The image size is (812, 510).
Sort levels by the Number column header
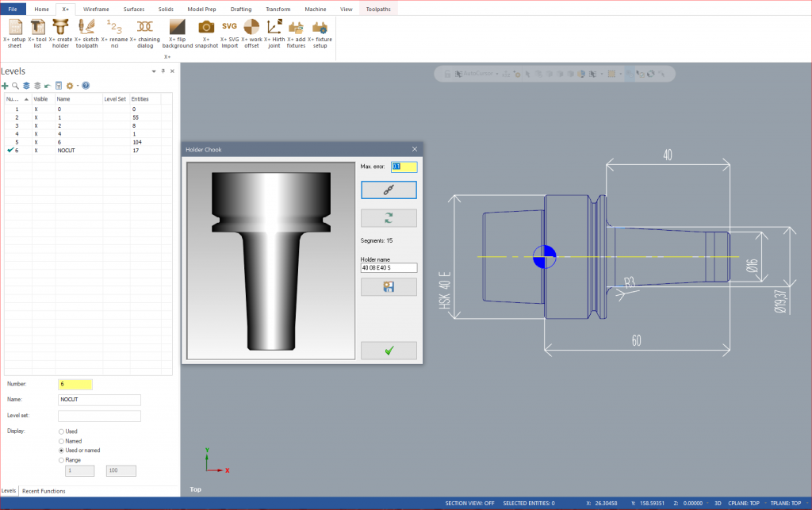(16, 99)
